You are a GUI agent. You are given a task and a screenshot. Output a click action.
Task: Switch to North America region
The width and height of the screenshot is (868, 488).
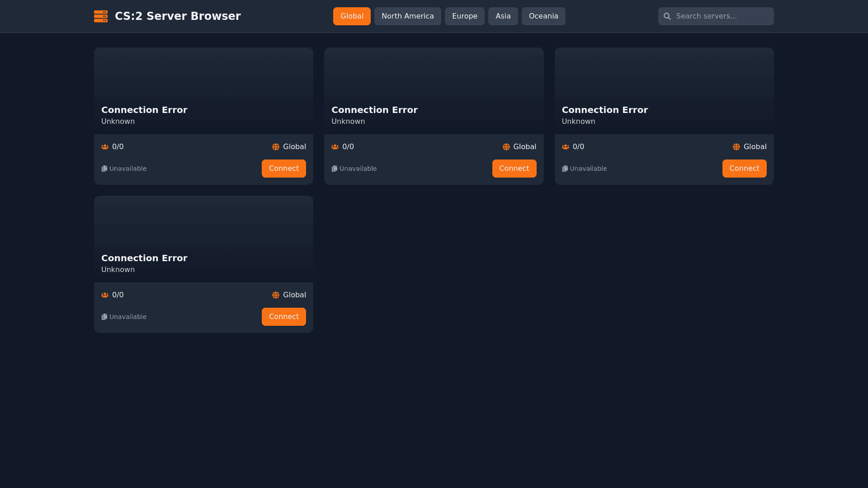click(x=407, y=16)
